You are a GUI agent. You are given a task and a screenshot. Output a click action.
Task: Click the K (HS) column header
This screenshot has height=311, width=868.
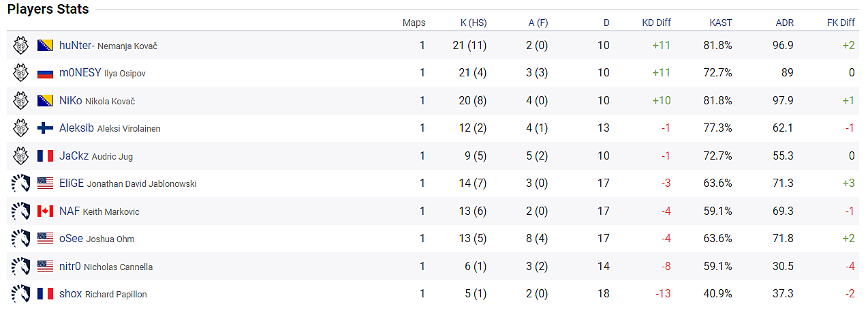point(474,23)
